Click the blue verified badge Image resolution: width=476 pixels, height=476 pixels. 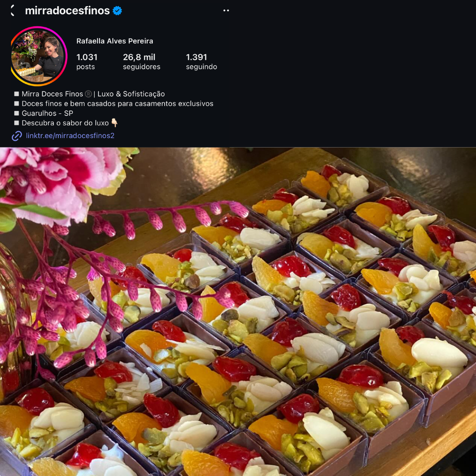click(117, 10)
